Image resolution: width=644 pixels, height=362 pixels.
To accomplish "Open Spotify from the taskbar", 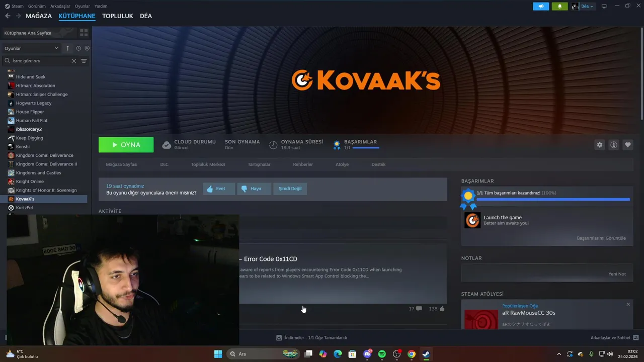I will 382,354.
